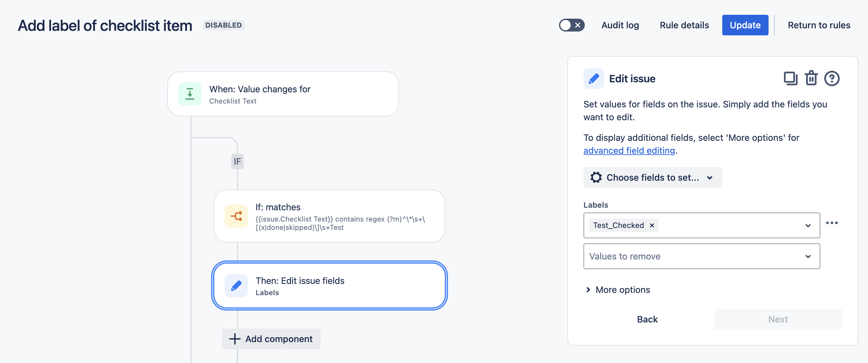Remove the Test_Checked label chip

[652, 225]
